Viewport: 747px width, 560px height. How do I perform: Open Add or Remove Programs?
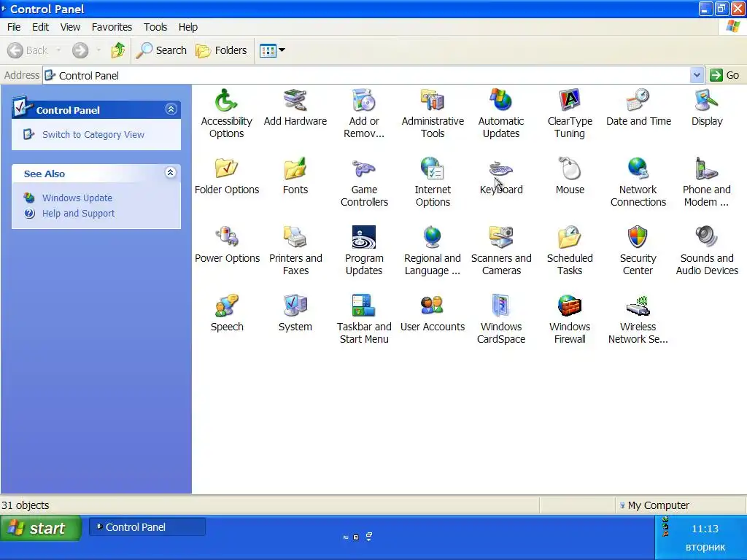click(x=364, y=113)
